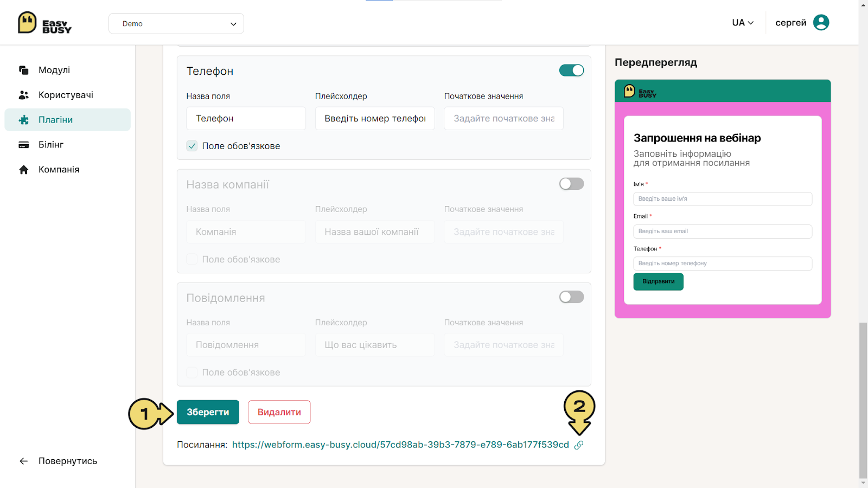Edit phone placeholder Введіть номер телефону input

[375, 118]
